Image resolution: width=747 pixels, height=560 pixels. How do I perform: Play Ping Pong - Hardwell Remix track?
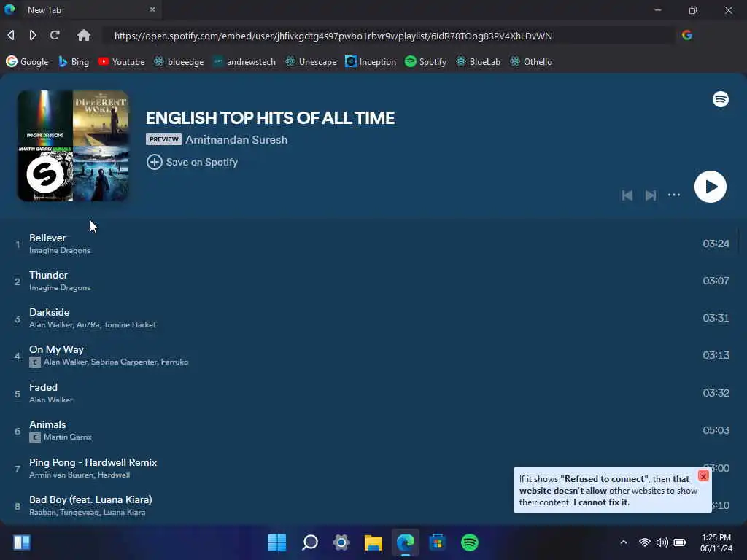tap(373, 467)
